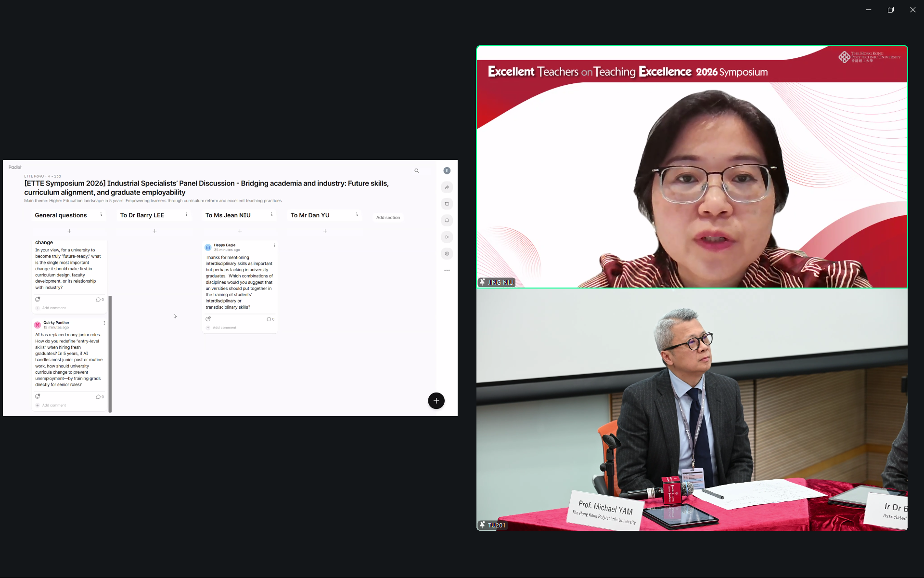Viewport: 924px width, 578px height.
Task: Click Add section button
Action: pyautogui.click(x=388, y=218)
